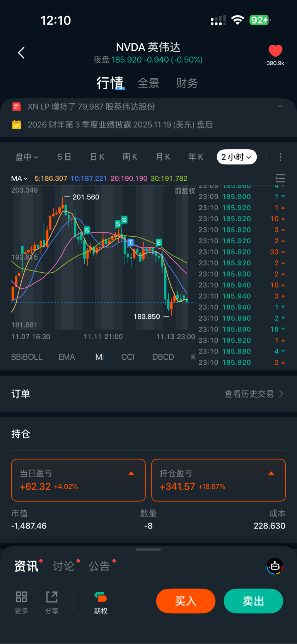Tap the green 卖出 sell button
Screen dimensions: 297x644
pyautogui.click(x=253, y=601)
